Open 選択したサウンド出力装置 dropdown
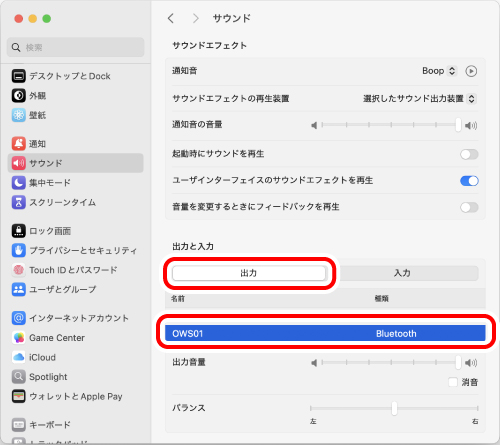500x445 pixels. point(419,99)
